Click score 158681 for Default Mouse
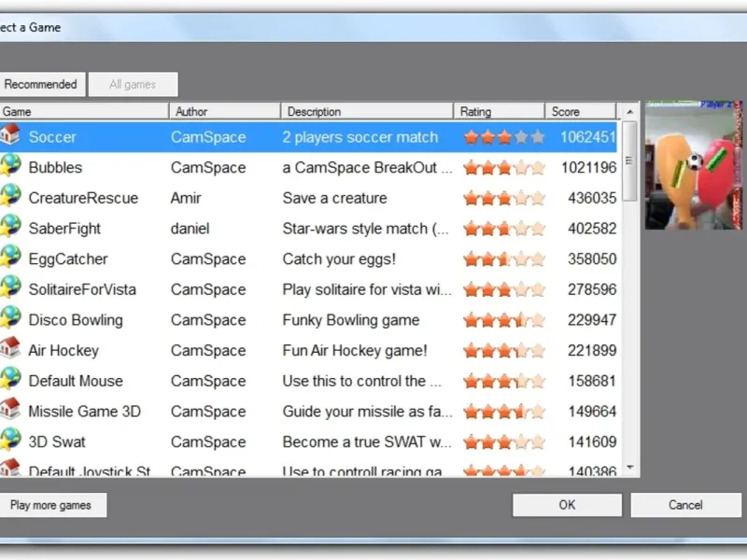 (592, 381)
